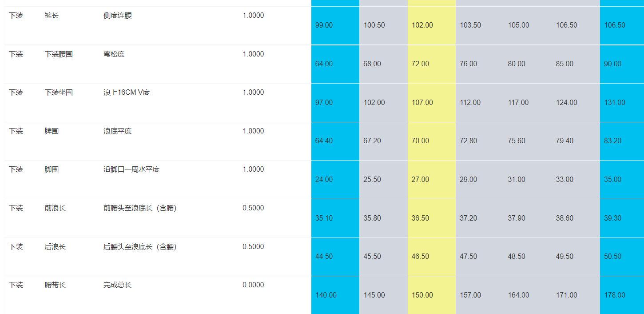The width and height of the screenshot is (644, 314).
Task: Select the 沿脚口一周水平度 description
Action: click(x=131, y=169)
